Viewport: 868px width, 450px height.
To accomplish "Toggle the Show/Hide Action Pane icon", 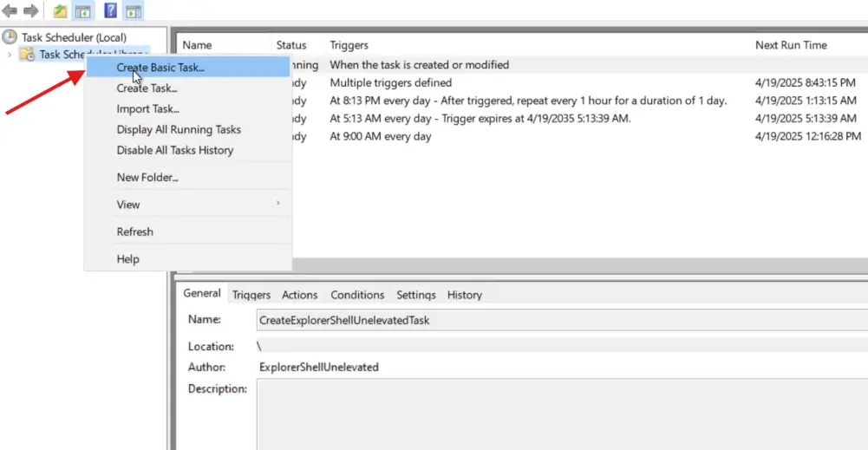I will (134, 11).
